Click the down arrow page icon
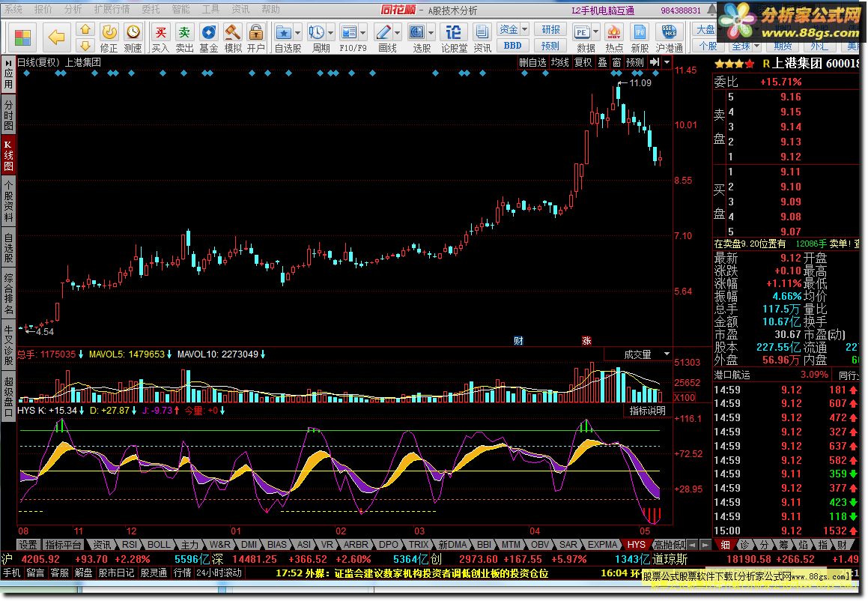The width and height of the screenshot is (868, 601). [85, 46]
